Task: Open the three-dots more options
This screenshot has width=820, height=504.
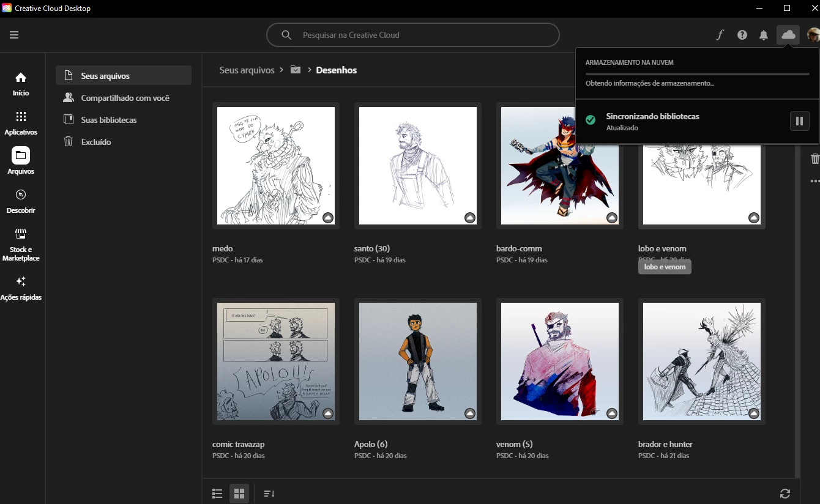Action: (x=814, y=181)
